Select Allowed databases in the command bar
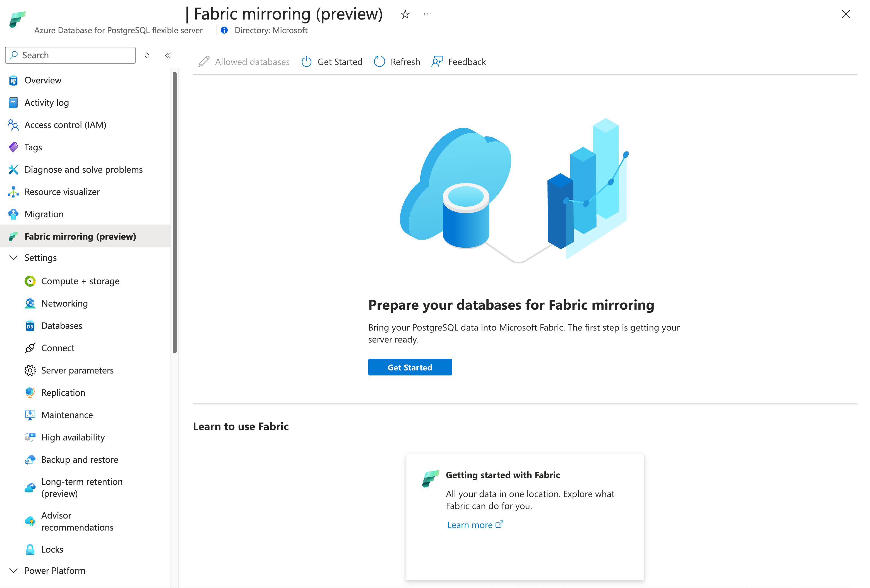Image resolution: width=870 pixels, height=588 pixels. coord(252,61)
